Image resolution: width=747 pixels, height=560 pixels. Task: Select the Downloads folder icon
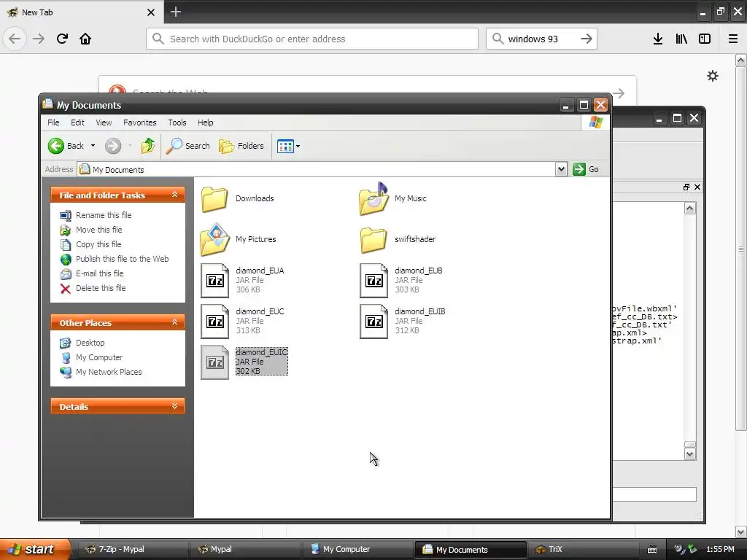(214, 199)
